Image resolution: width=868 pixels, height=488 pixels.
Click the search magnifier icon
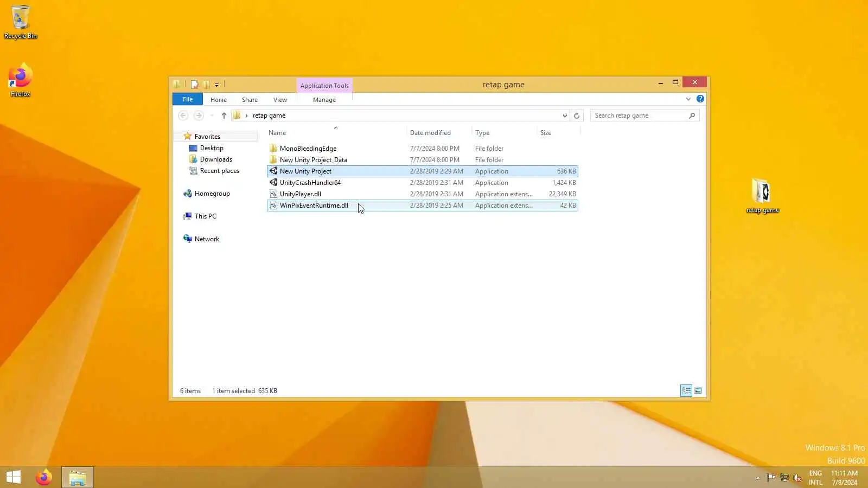coord(692,115)
